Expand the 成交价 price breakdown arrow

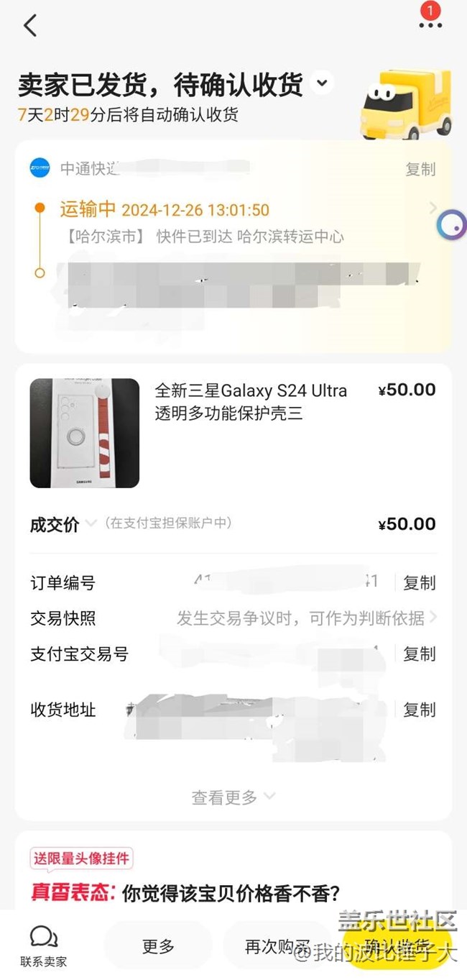pos(91,523)
